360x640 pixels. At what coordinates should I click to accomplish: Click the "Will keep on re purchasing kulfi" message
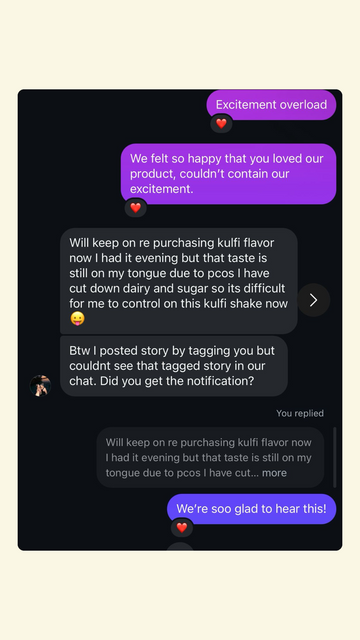pos(179,281)
